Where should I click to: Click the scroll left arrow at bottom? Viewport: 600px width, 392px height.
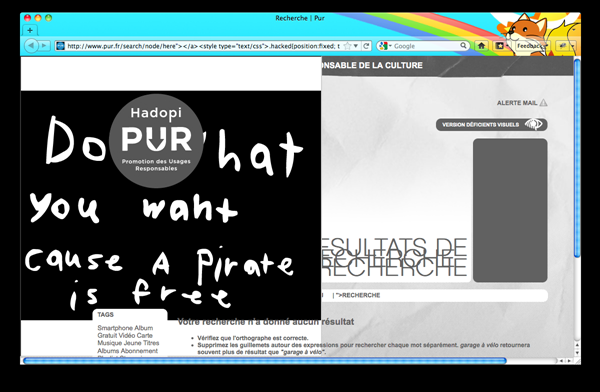pyautogui.click(x=561, y=361)
